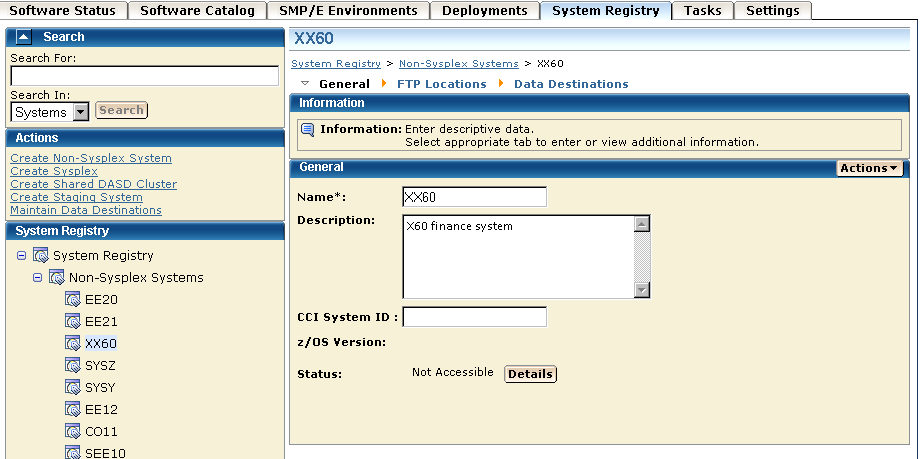The image size is (920, 459).
Task: Click the EE12 system icon in tree
Action: (x=72, y=409)
